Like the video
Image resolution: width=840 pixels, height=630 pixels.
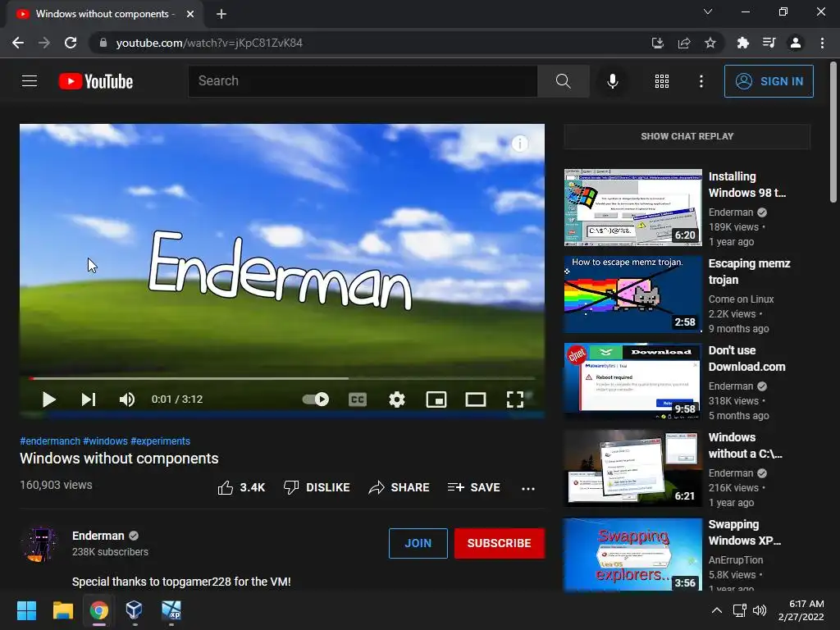241,487
